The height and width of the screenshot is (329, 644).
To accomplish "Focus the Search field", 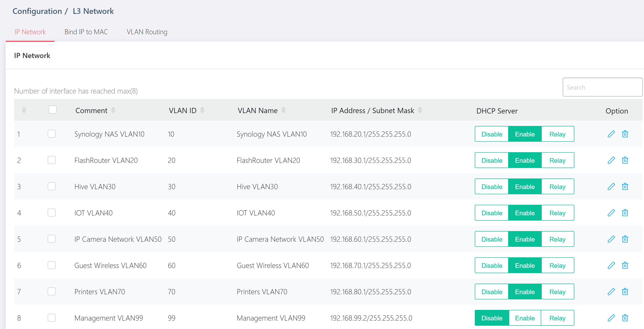I will (x=602, y=87).
